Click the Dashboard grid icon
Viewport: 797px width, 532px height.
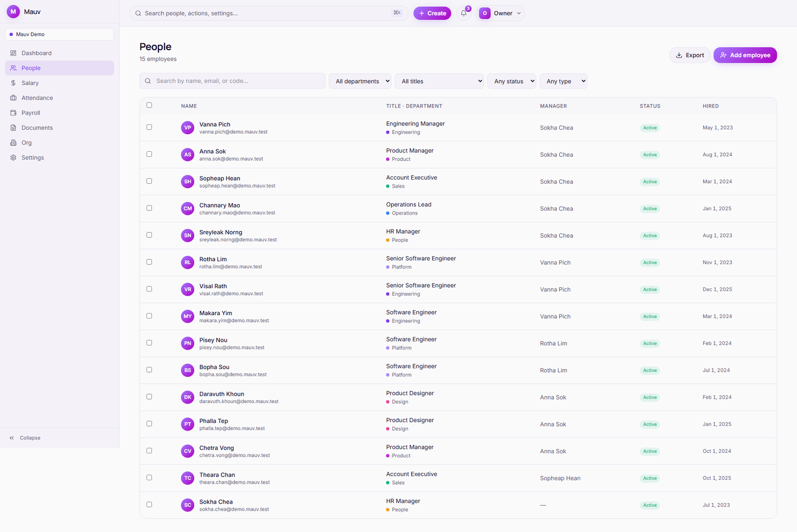[x=13, y=53]
